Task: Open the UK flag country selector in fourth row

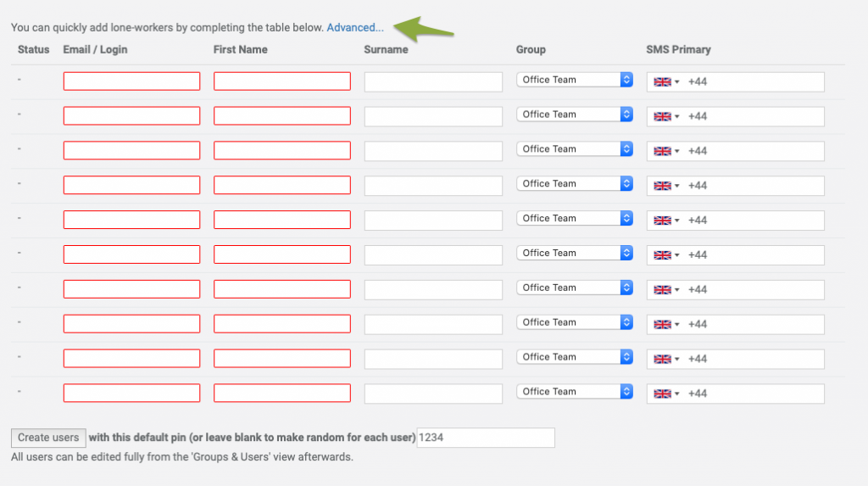Action: coord(666,187)
